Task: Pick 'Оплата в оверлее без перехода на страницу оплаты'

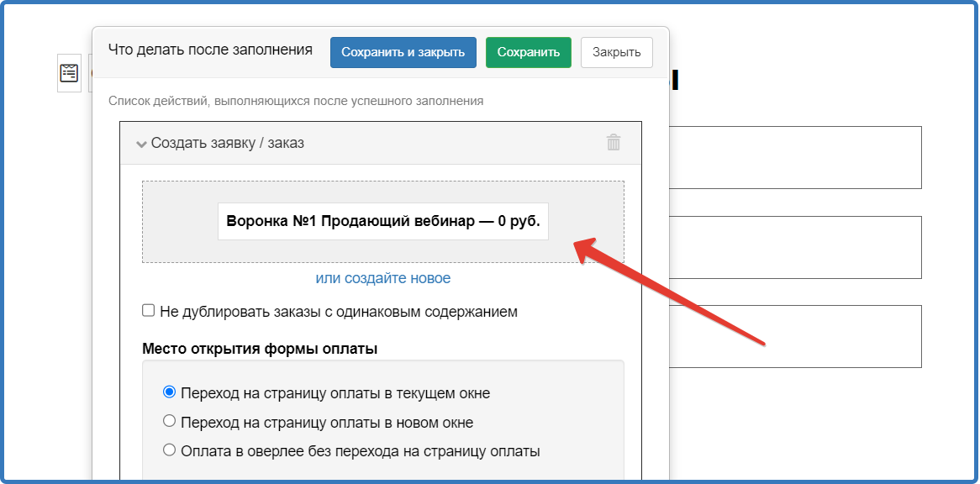Action: 169,450
